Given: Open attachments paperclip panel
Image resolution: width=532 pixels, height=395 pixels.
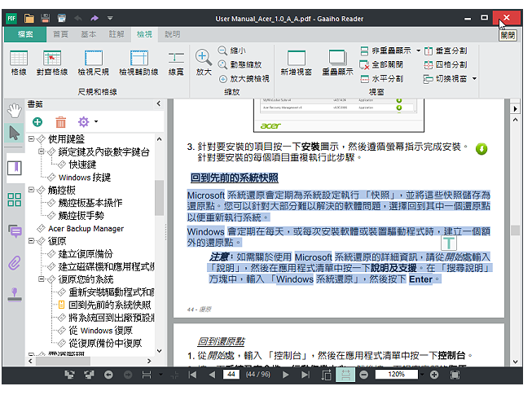Looking at the screenshot, I should click(x=15, y=263).
